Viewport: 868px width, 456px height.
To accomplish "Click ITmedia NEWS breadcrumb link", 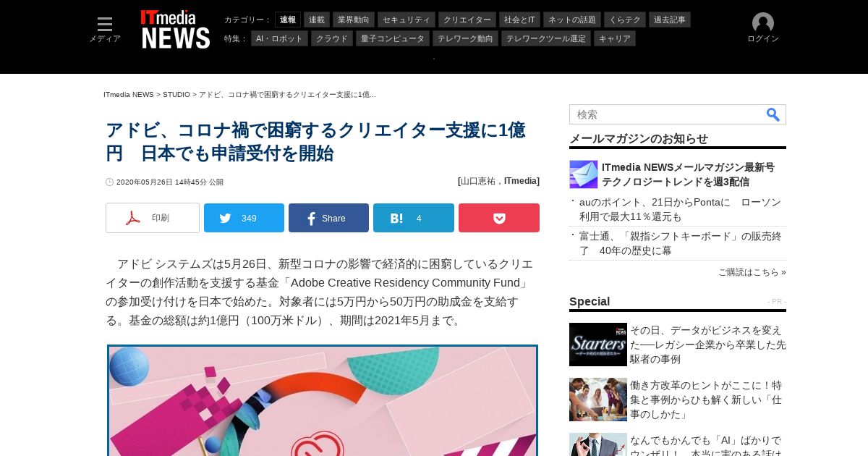I will (x=129, y=95).
